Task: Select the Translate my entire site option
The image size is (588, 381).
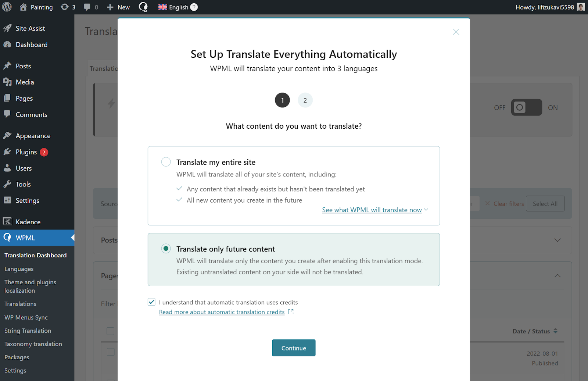Action: click(166, 162)
